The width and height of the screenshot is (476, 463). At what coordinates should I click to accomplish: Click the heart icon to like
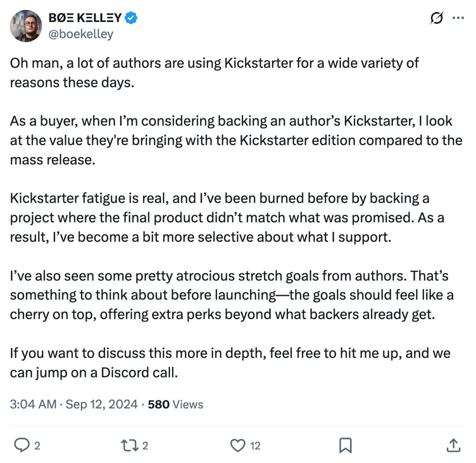coord(238,445)
